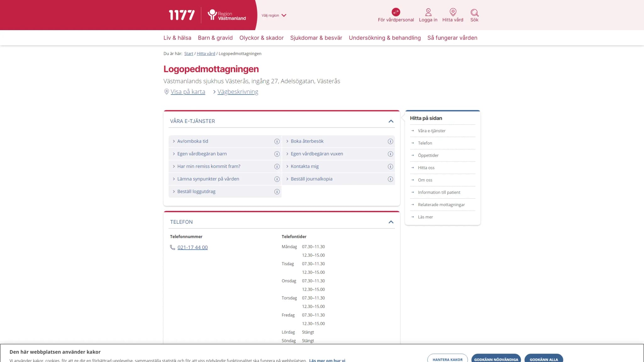Open Egen vårdbegäran barn e-service
Image resolution: width=644 pixels, height=362 pixels.
[202, 154]
